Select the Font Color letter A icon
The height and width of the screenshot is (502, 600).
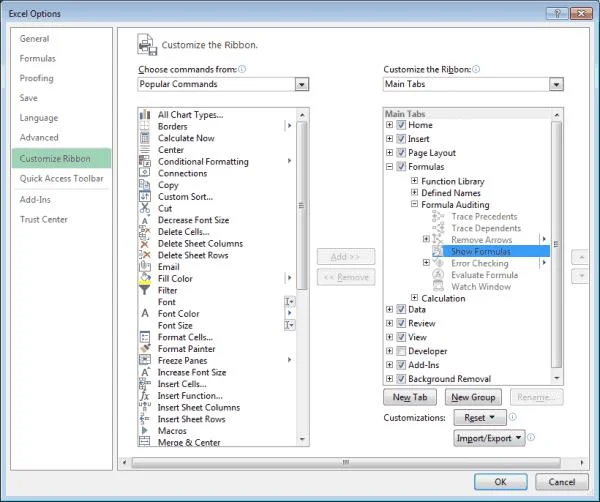(x=145, y=313)
